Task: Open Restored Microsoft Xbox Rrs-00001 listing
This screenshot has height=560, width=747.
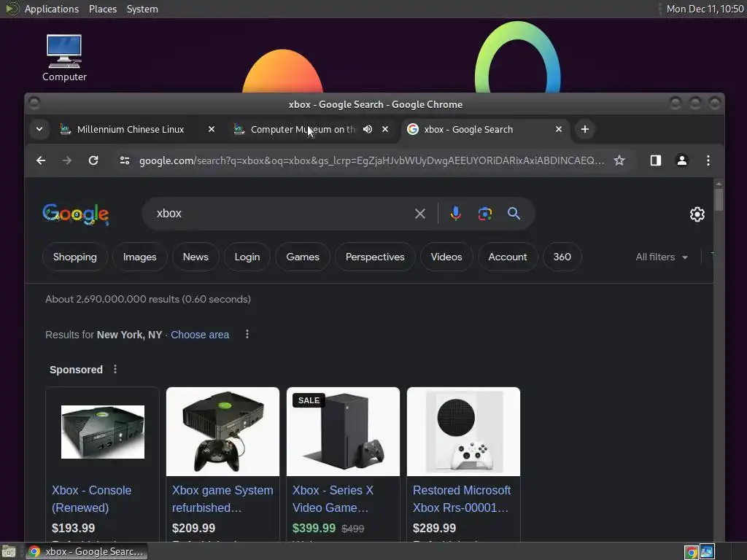Action: coord(461,499)
